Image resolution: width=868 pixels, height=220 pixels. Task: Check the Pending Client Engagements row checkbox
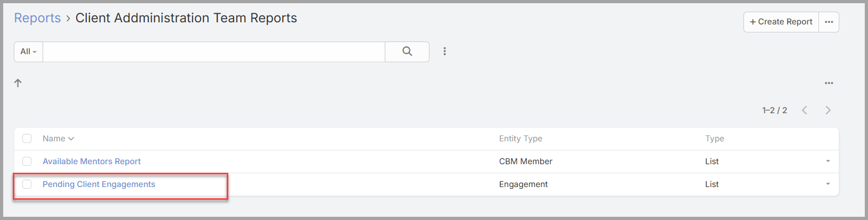click(27, 184)
